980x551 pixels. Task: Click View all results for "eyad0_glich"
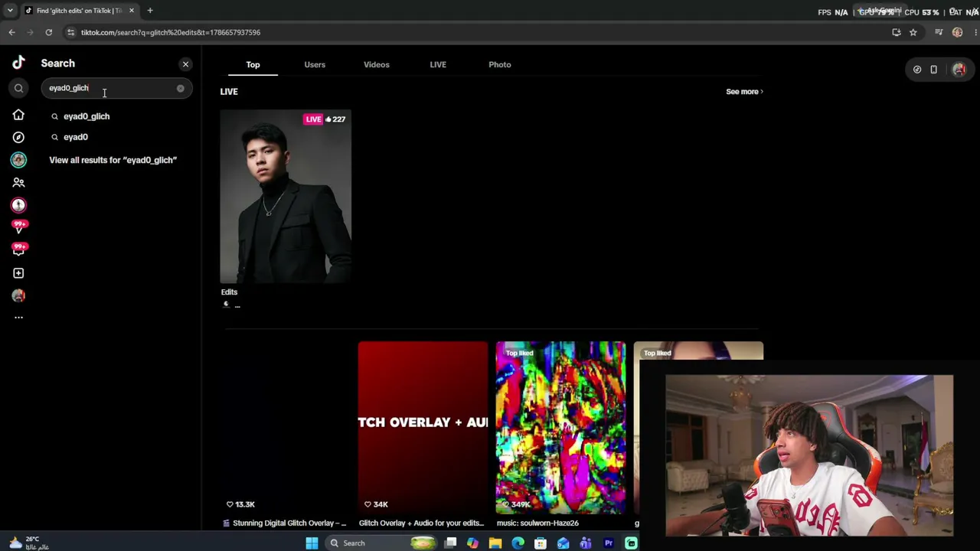pyautogui.click(x=113, y=160)
